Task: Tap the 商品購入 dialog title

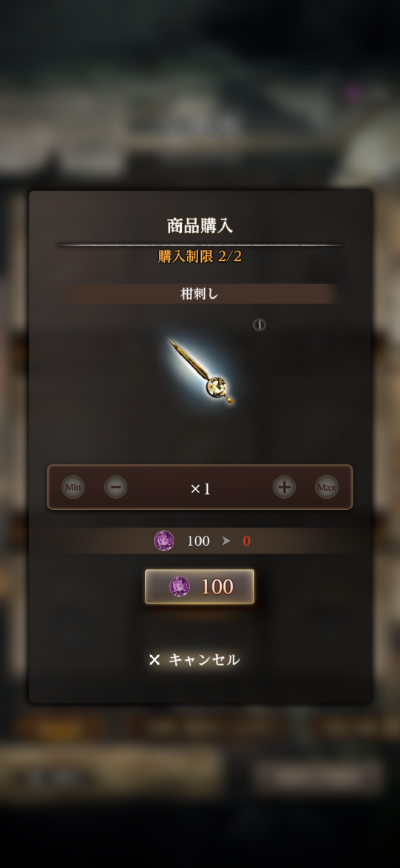Action: tap(200, 226)
